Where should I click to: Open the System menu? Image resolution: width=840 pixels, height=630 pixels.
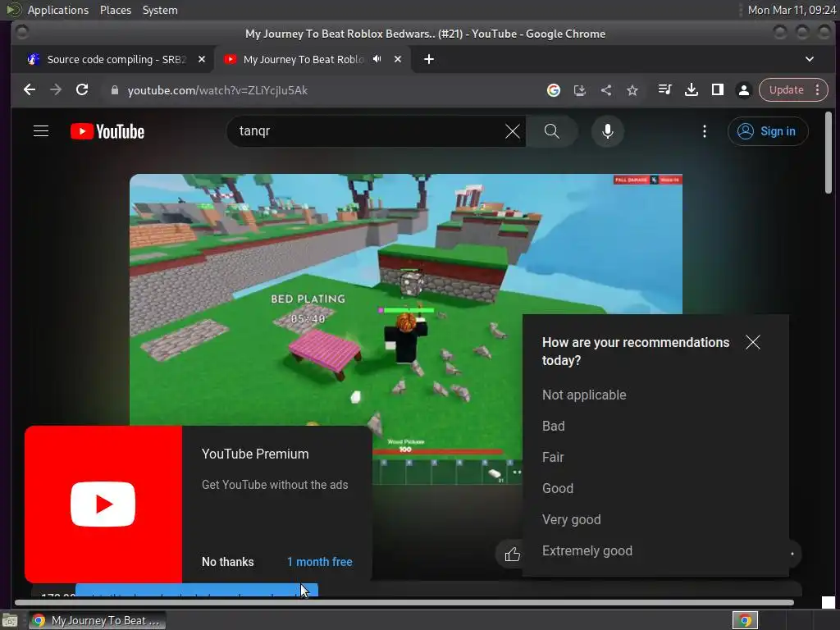160,10
